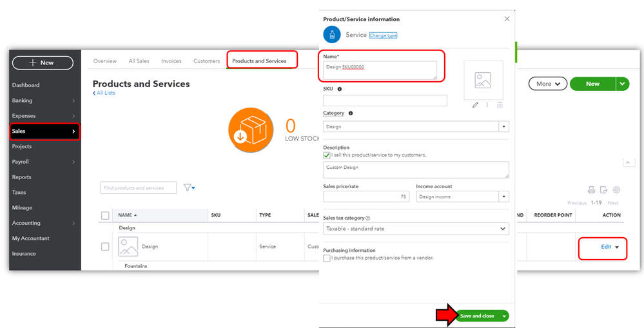Open Insurance in the sidebar
Viewport: 644px width, 328px height.
pos(24,254)
